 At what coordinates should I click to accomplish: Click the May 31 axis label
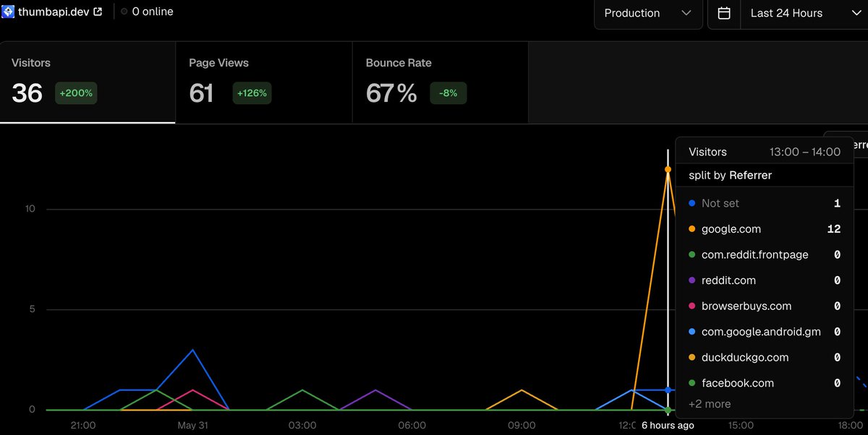pyautogui.click(x=193, y=425)
